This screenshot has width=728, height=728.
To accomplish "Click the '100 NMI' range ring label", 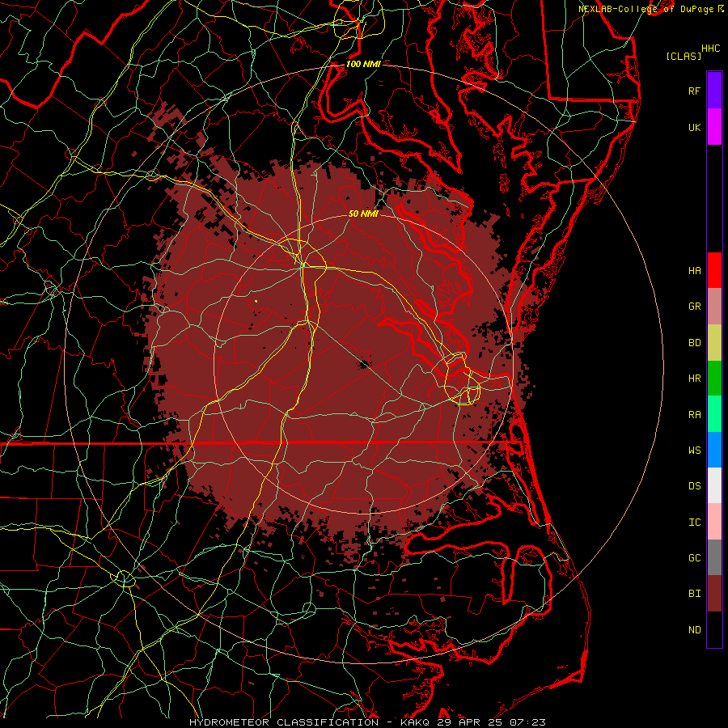I will tap(363, 64).
